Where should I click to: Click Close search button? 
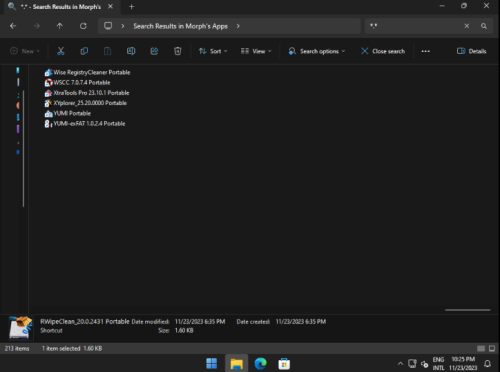click(x=383, y=51)
